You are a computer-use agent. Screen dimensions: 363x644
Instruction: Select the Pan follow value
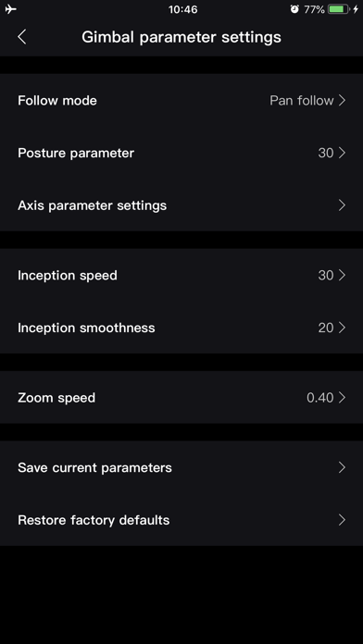tap(302, 100)
